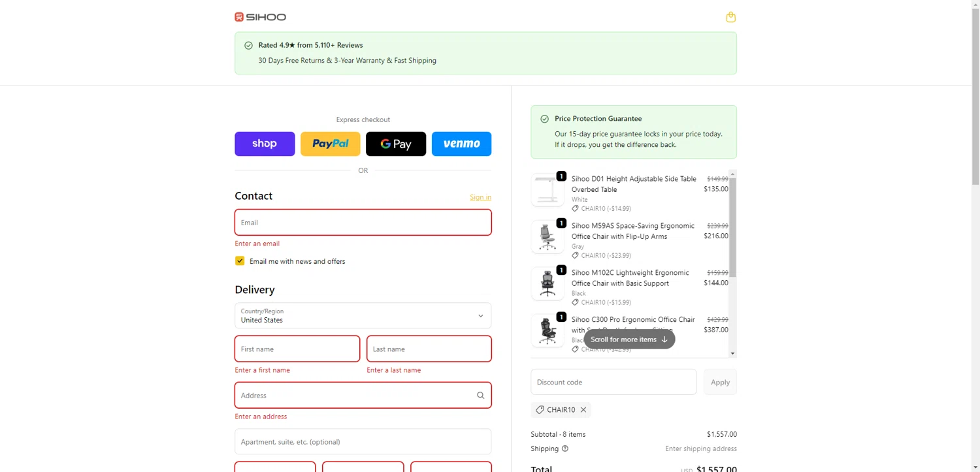The width and height of the screenshot is (980, 472).
Task: Click 'Enter shipping address' text
Action: pyautogui.click(x=701, y=448)
